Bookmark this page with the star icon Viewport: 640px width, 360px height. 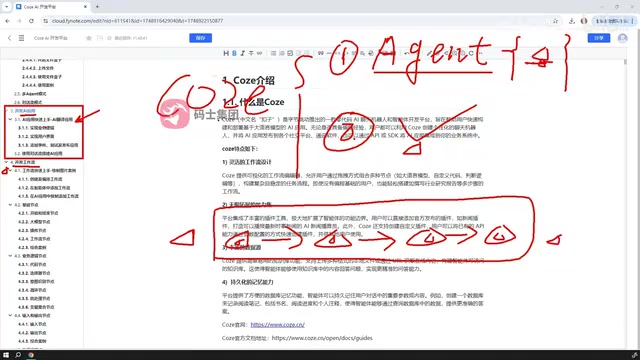click(x=556, y=21)
